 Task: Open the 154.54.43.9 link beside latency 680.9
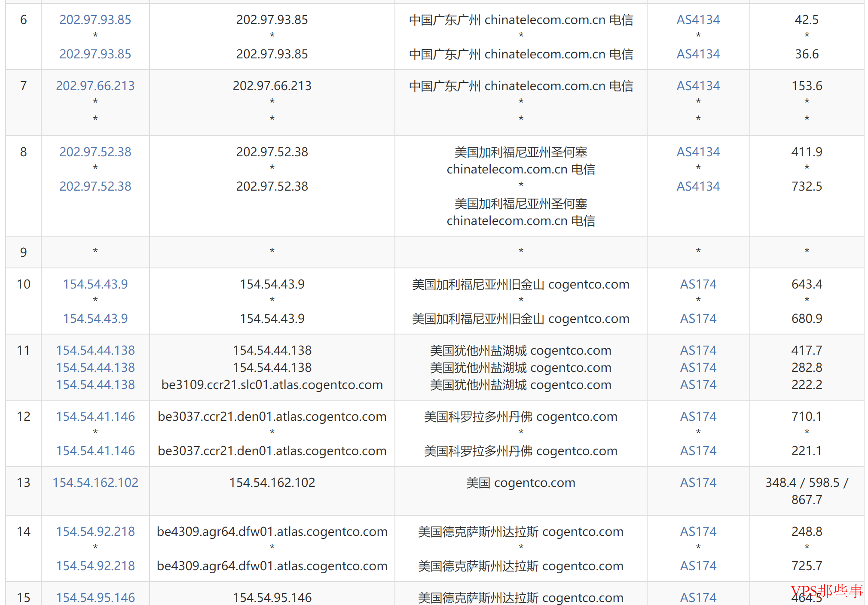point(95,319)
